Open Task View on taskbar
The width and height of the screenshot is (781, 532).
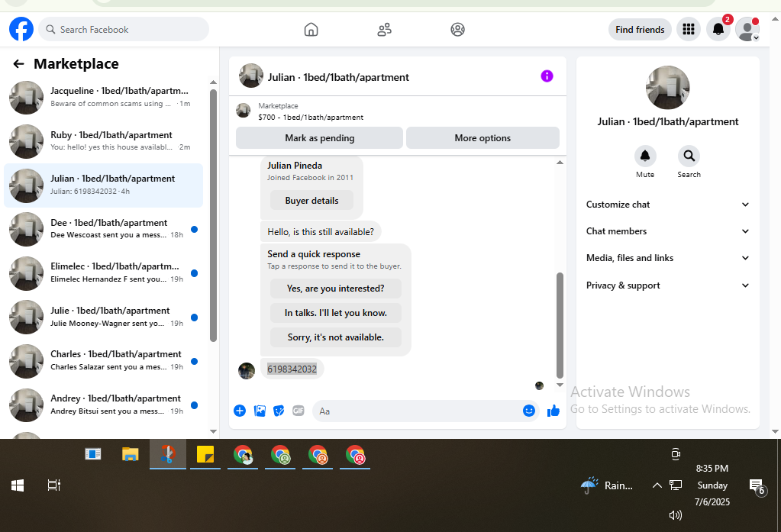pos(53,485)
